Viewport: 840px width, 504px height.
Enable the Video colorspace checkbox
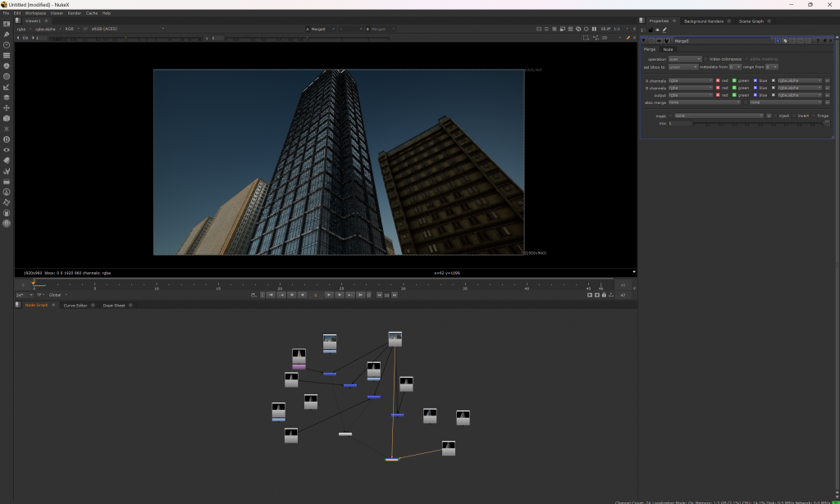pyautogui.click(x=705, y=59)
